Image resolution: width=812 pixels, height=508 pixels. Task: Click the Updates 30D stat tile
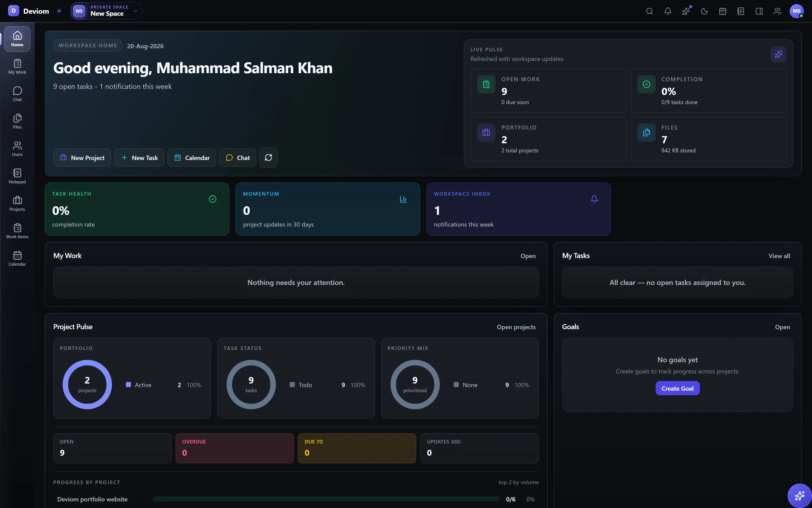pyautogui.click(x=479, y=448)
